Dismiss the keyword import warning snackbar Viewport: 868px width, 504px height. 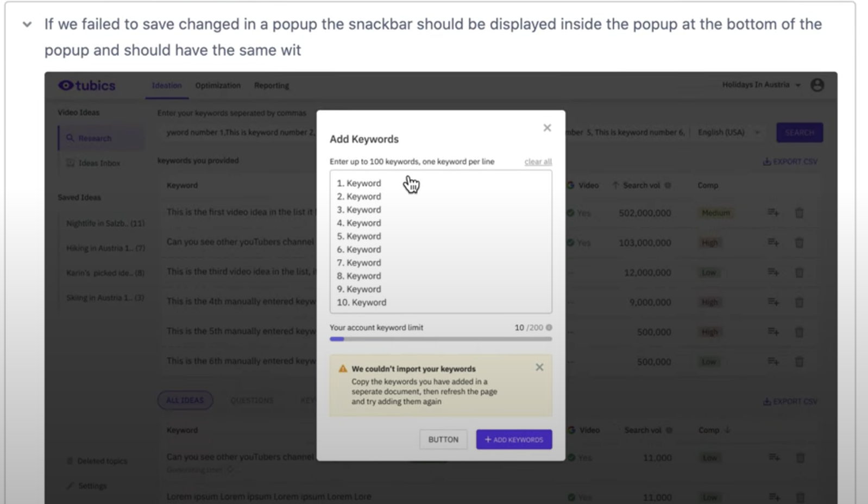(x=539, y=367)
